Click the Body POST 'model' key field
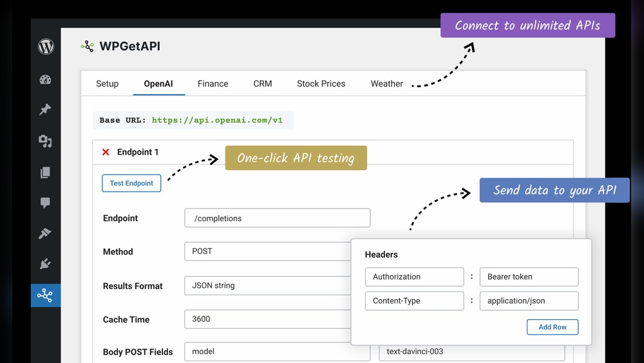The height and width of the screenshot is (363, 644). [277, 351]
